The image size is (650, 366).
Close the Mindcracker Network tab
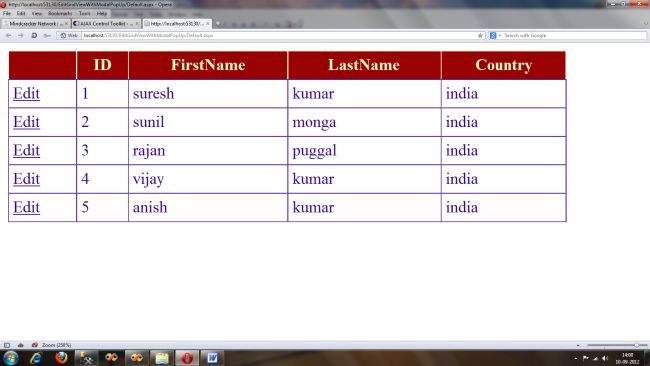[x=66, y=24]
